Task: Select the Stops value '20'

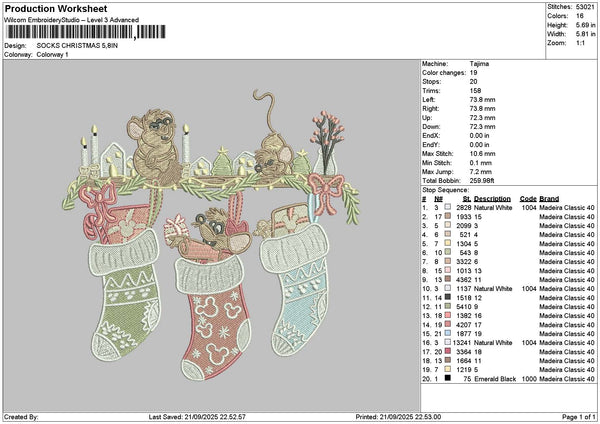Action: click(x=473, y=82)
